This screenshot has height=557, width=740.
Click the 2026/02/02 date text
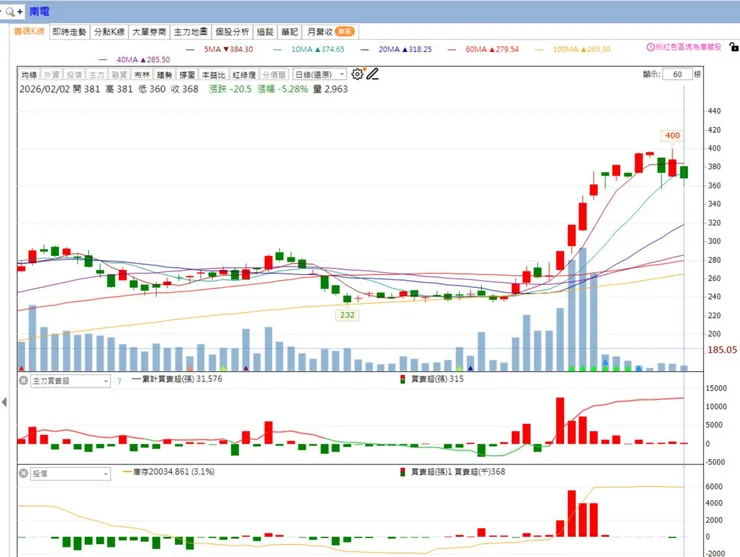pos(42,89)
